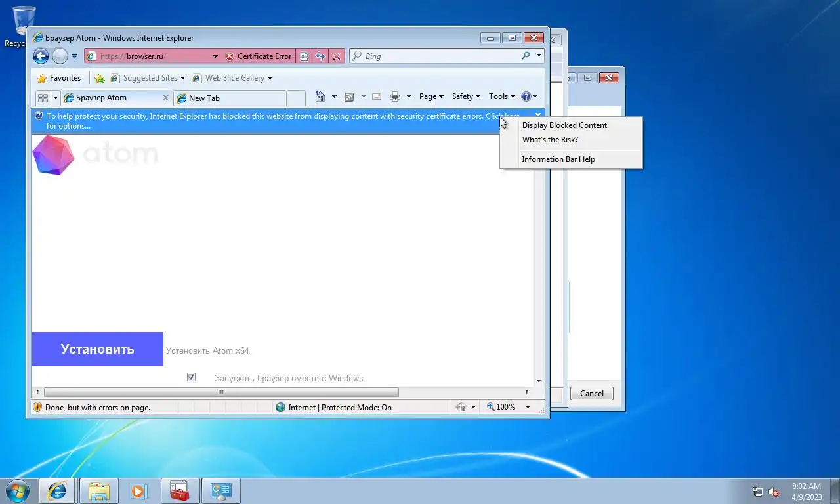Expand the address bar autocomplete dropdown
Viewport: 840px width, 504px height.
pyautogui.click(x=215, y=56)
